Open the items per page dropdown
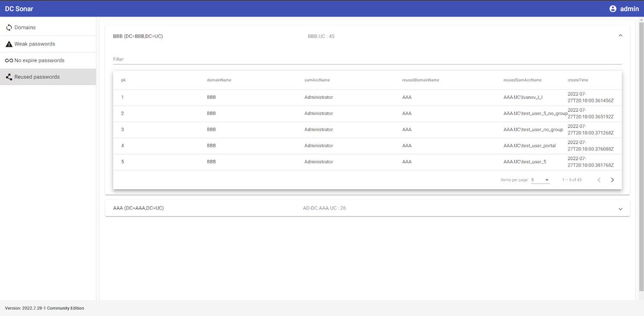The height and width of the screenshot is (316, 644). (x=540, y=179)
